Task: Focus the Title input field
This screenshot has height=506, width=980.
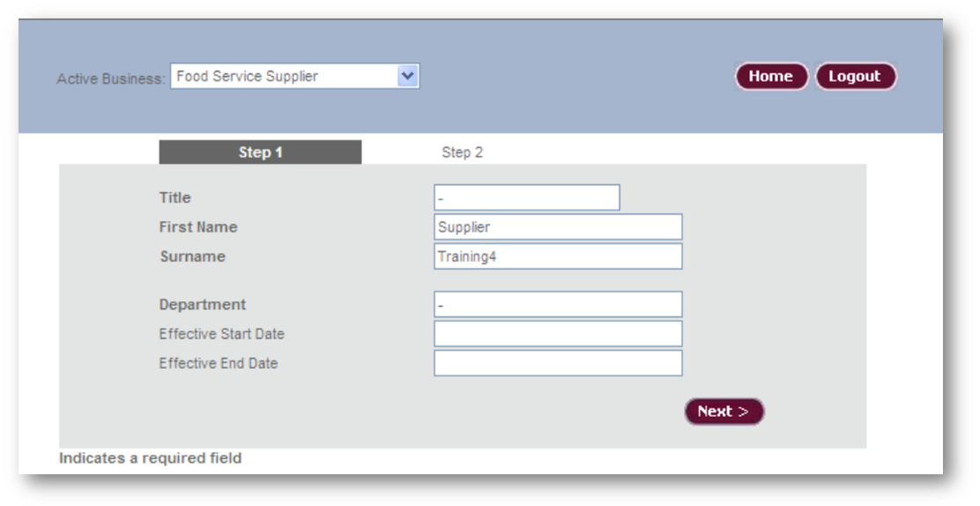Action: [527, 197]
